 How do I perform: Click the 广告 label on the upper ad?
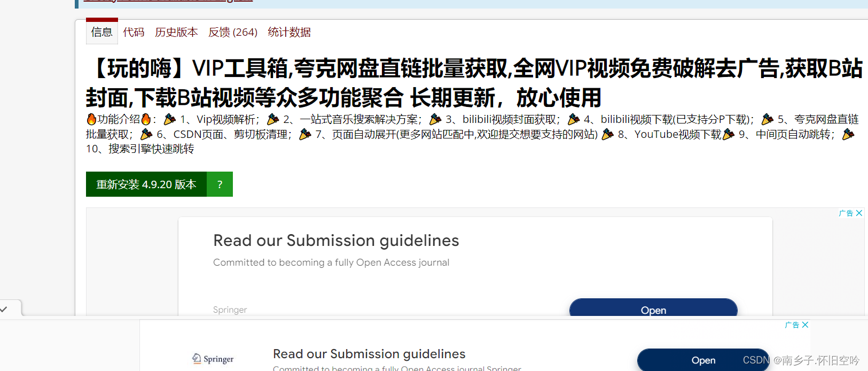[x=846, y=213]
